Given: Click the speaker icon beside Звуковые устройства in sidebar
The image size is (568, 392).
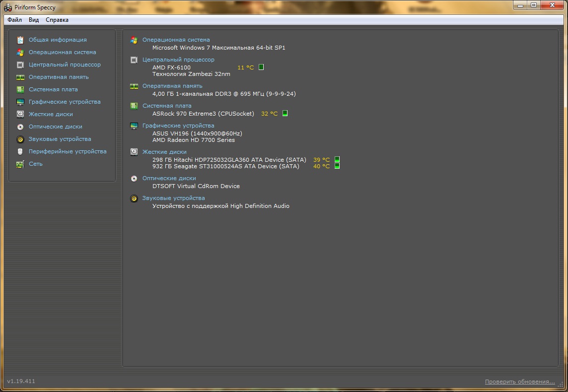Looking at the screenshot, I should 20,139.
